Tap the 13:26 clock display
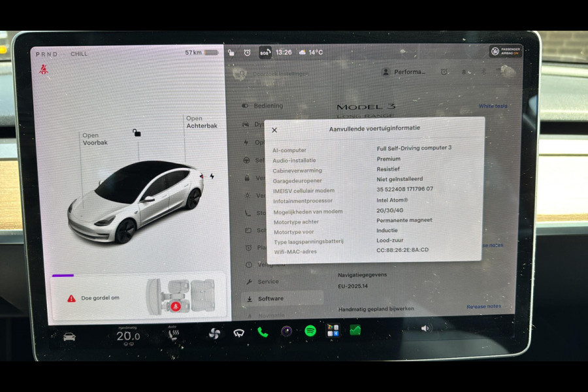This screenshot has width=588, height=392. [284, 52]
